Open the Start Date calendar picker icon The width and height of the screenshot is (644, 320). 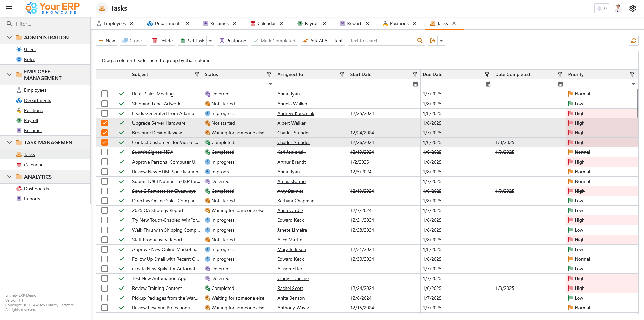415,84
